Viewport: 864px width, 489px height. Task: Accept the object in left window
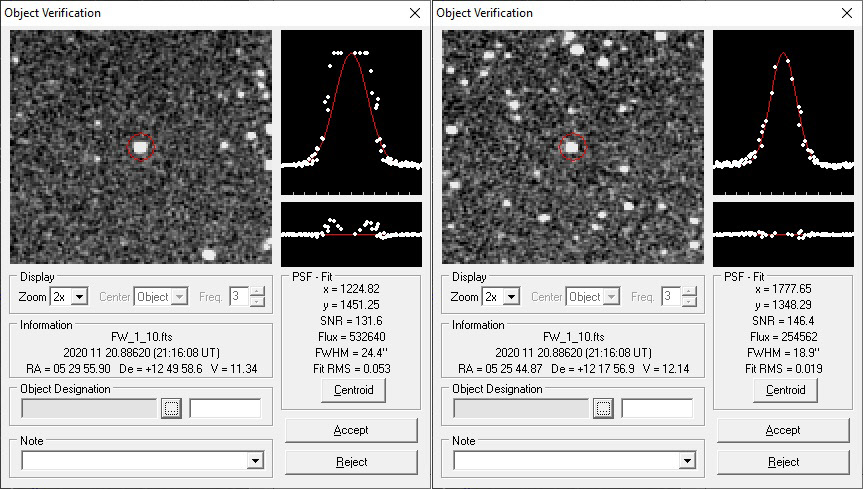tap(351, 430)
